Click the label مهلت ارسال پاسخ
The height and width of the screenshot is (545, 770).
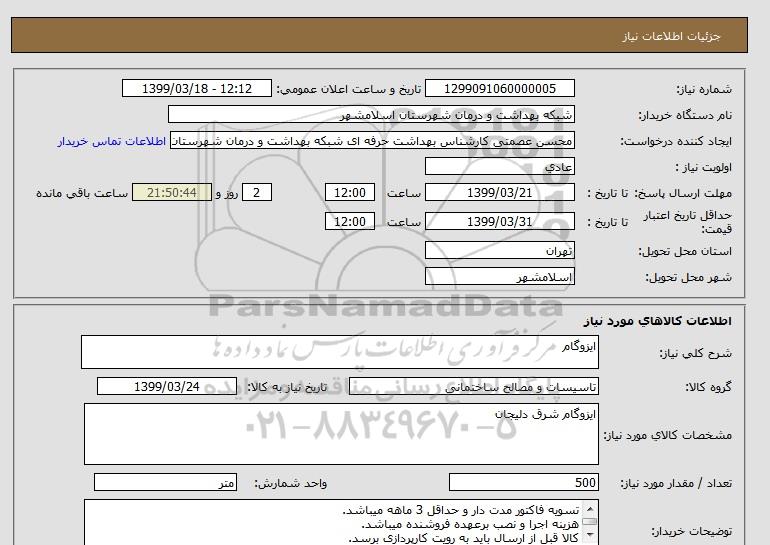coord(683,193)
